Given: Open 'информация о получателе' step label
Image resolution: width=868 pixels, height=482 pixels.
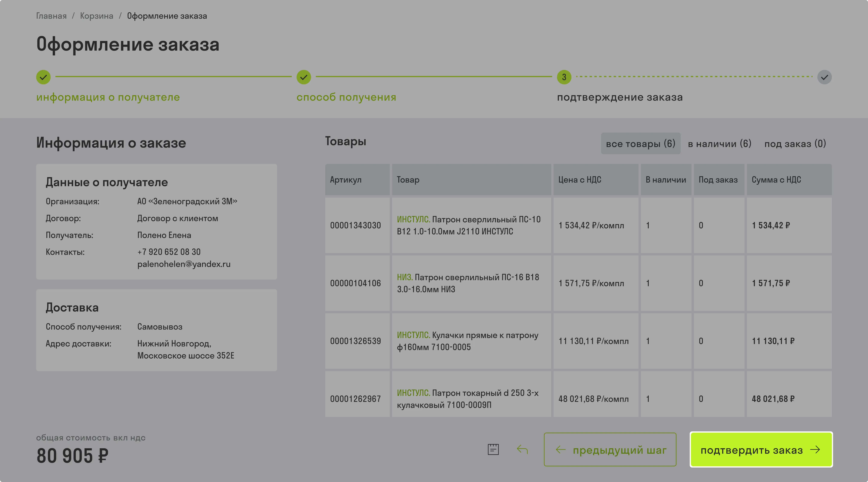Looking at the screenshot, I should tap(108, 97).
